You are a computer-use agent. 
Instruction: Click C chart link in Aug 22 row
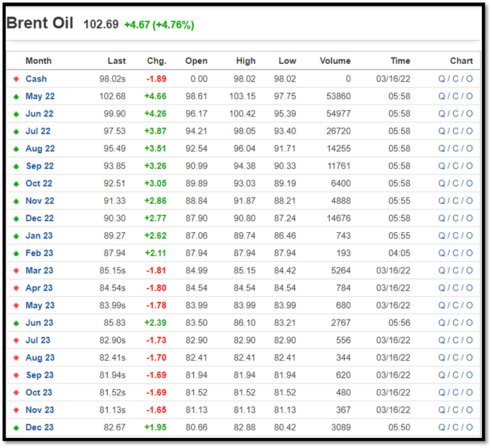(x=456, y=149)
